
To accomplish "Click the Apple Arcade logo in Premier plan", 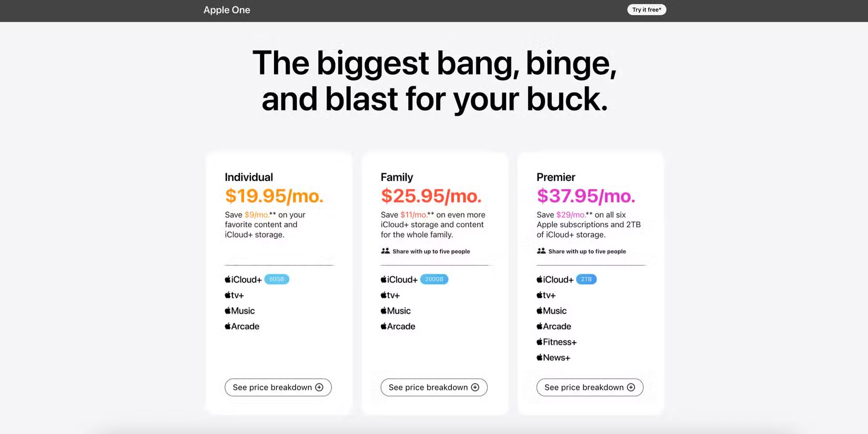I will pos(554,327).
